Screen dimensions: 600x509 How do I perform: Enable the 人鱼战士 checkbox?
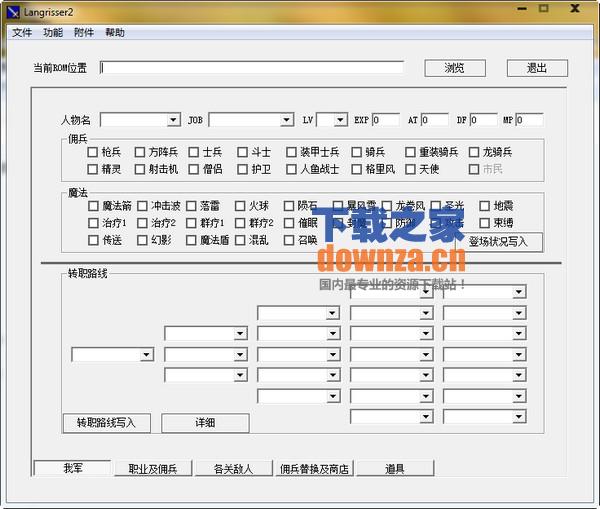coord(291,169)
